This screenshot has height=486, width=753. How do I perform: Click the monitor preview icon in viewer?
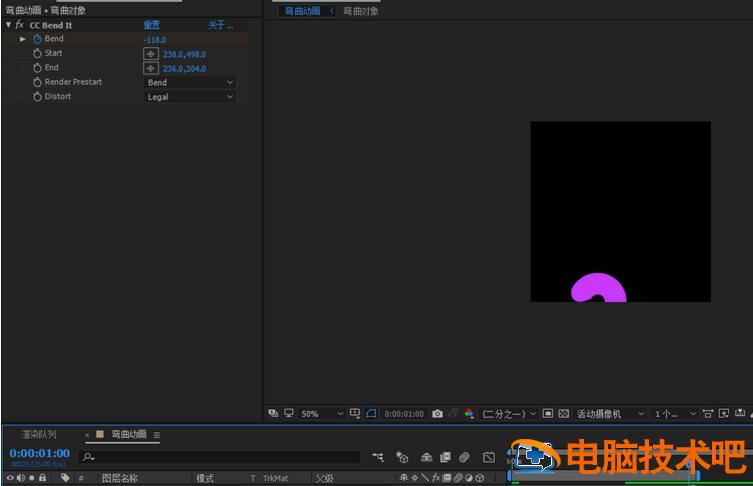tap(289, 413)
